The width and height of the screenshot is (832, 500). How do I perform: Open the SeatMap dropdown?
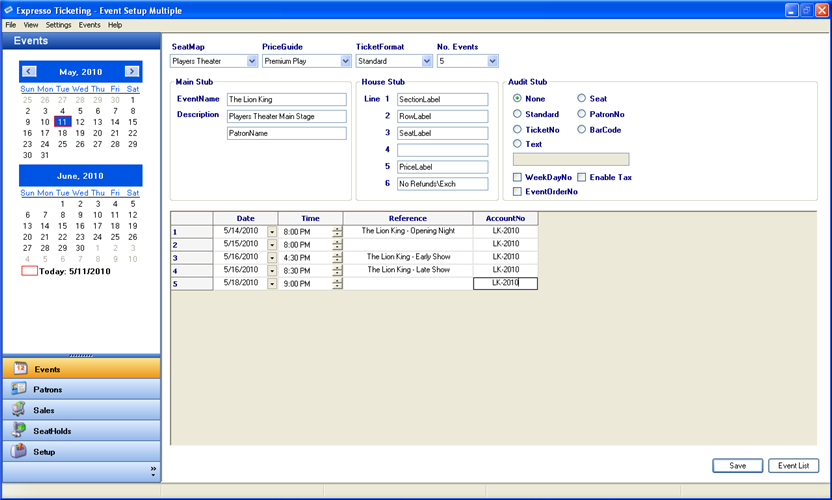click(x=252, y=61)
